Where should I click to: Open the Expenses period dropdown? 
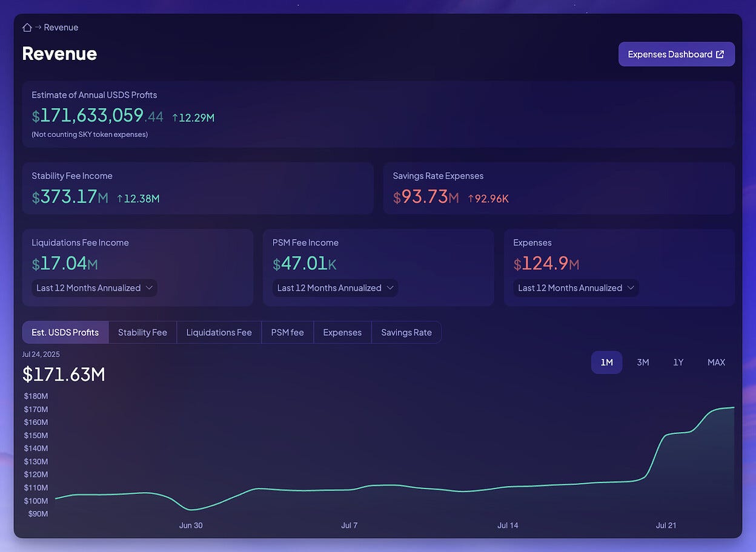576,288
